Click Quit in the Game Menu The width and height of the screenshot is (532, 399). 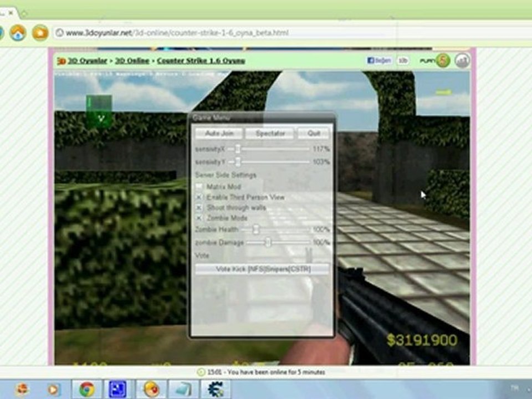coord(314,134)
